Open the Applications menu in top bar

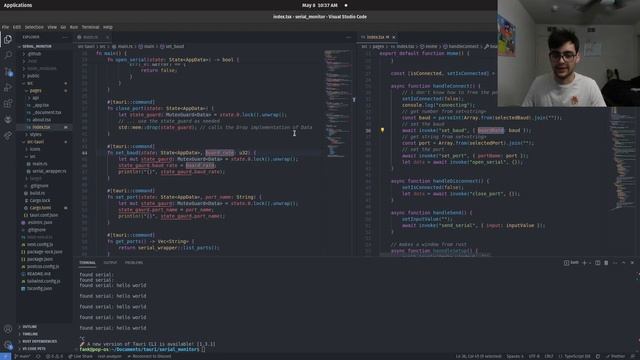[x=18, y=5]
